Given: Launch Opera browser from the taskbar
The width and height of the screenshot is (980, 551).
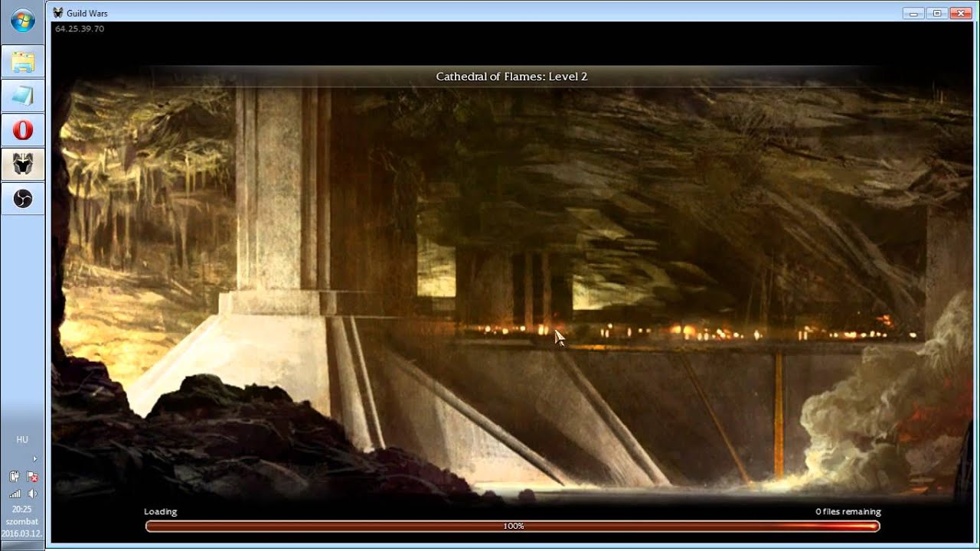Looking at the screenshot, I should pos(23,130).
